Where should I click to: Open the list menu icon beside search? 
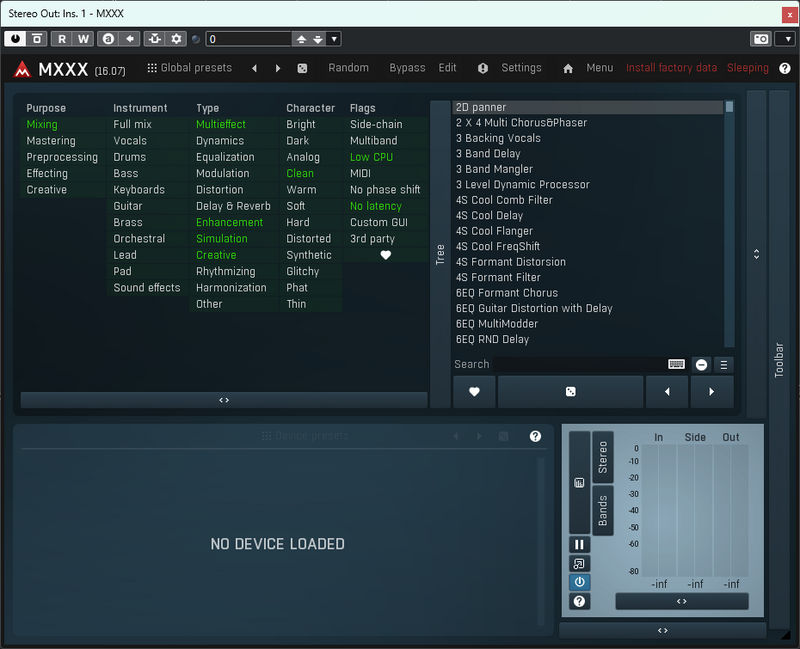(x=723, y=365)
